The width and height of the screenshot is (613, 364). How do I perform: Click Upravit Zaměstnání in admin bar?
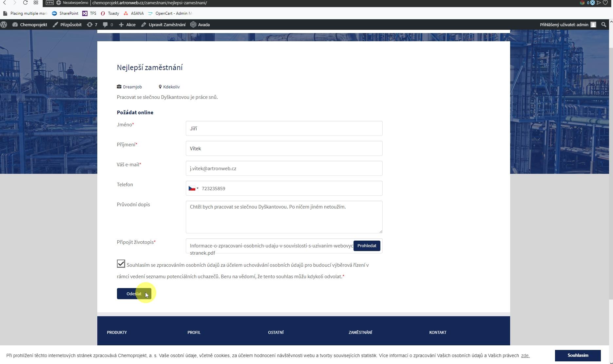163,25
